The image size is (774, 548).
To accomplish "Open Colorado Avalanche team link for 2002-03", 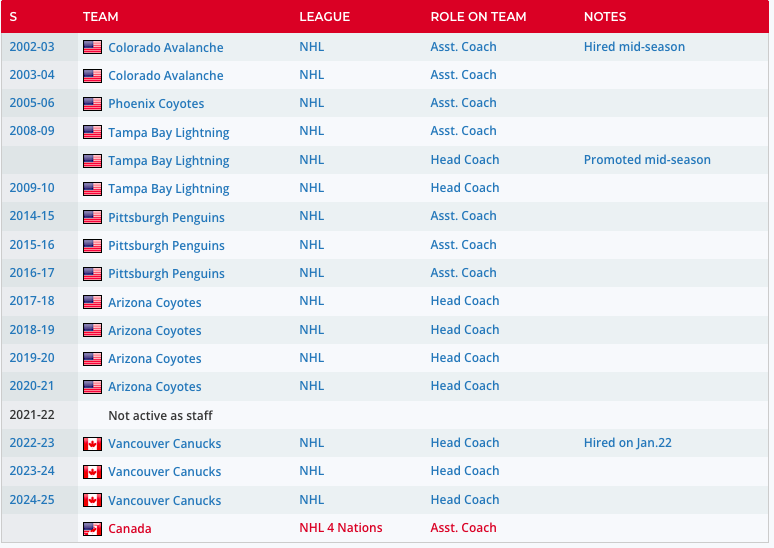I will pos(166,47).
